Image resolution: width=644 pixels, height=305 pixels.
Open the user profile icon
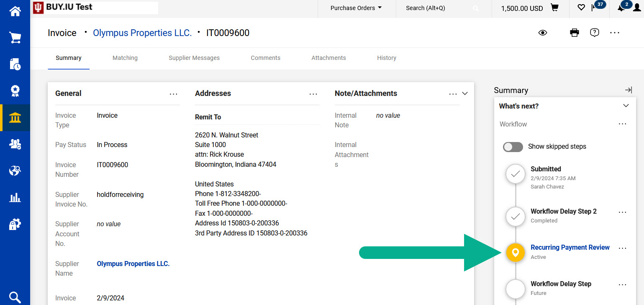click(637, 8)
